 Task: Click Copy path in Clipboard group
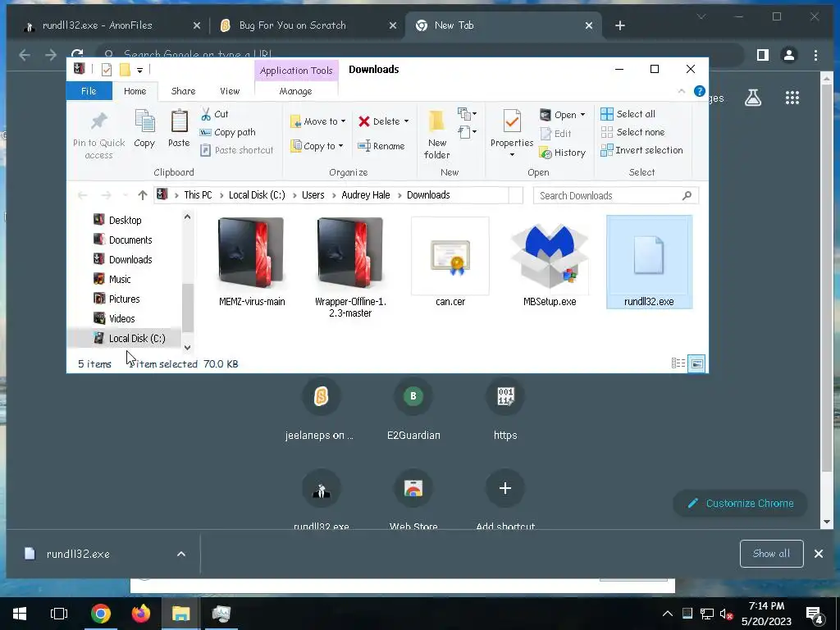coord(228,132)
